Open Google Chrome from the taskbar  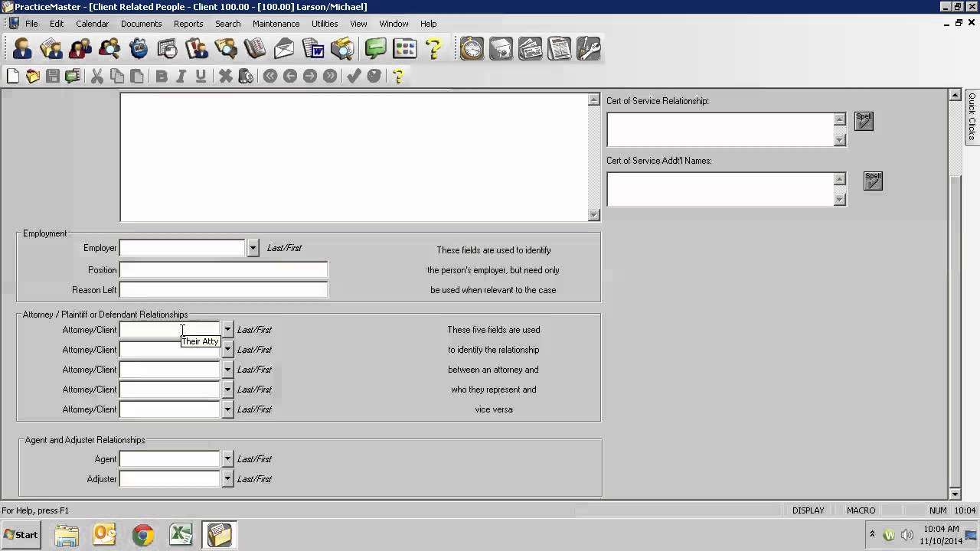point(142,535)
